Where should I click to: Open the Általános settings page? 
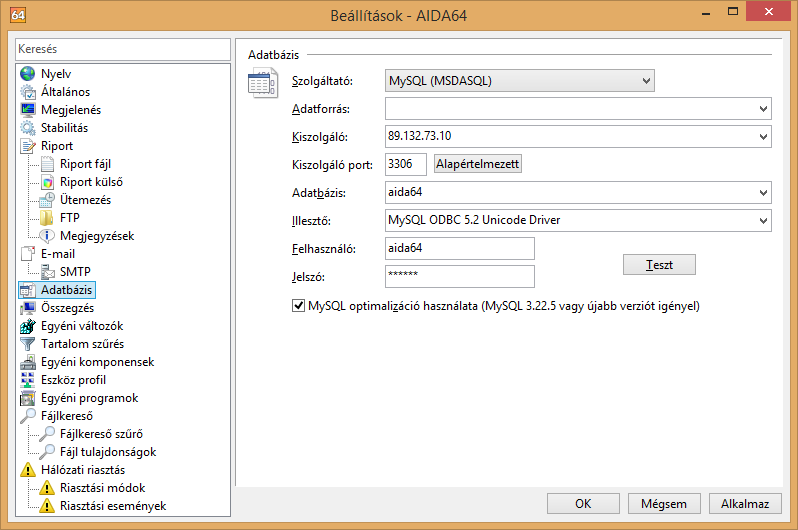click(x=65, y=92)
